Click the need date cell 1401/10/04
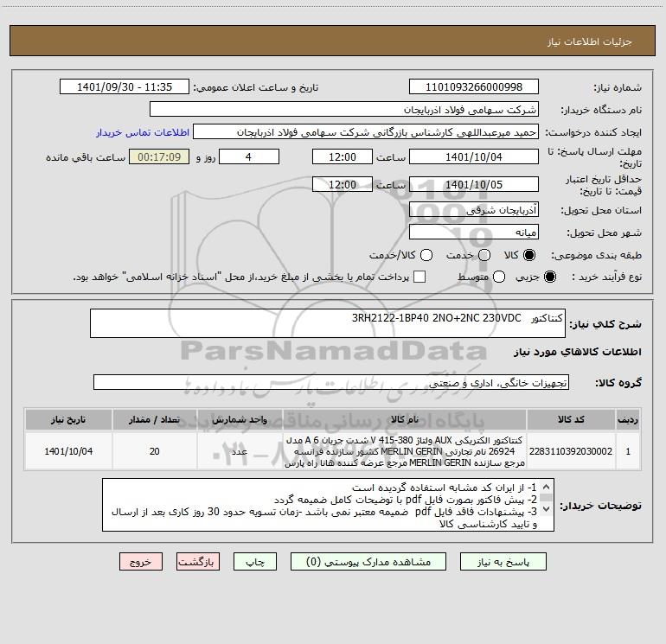Viewport: 666px width, 644px height. [68, 451]
